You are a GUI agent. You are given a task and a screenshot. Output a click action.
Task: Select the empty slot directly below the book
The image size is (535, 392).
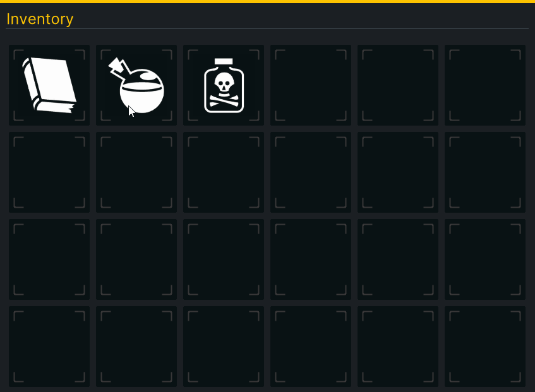[49, 172]
